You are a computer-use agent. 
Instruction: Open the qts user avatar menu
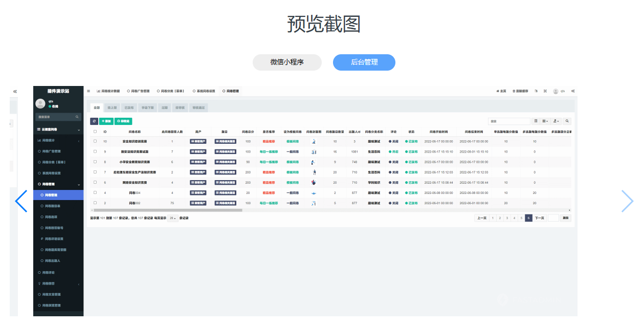tap(556, 91)
